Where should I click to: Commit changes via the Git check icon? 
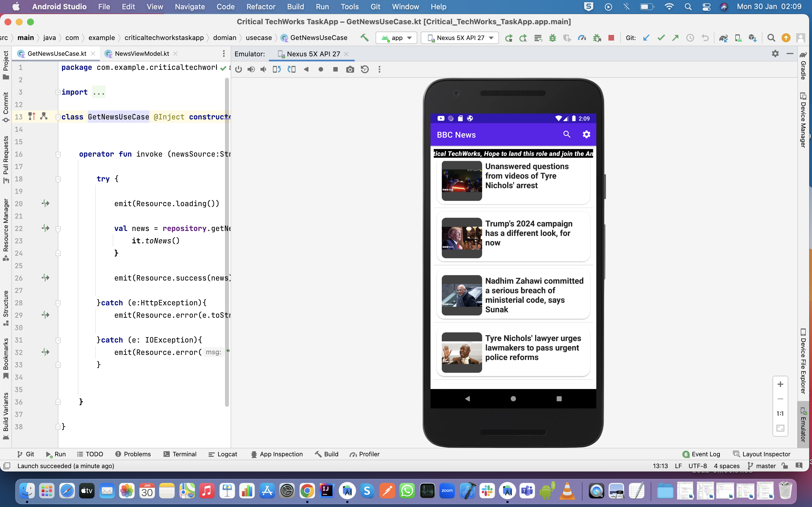coord(661,37)
